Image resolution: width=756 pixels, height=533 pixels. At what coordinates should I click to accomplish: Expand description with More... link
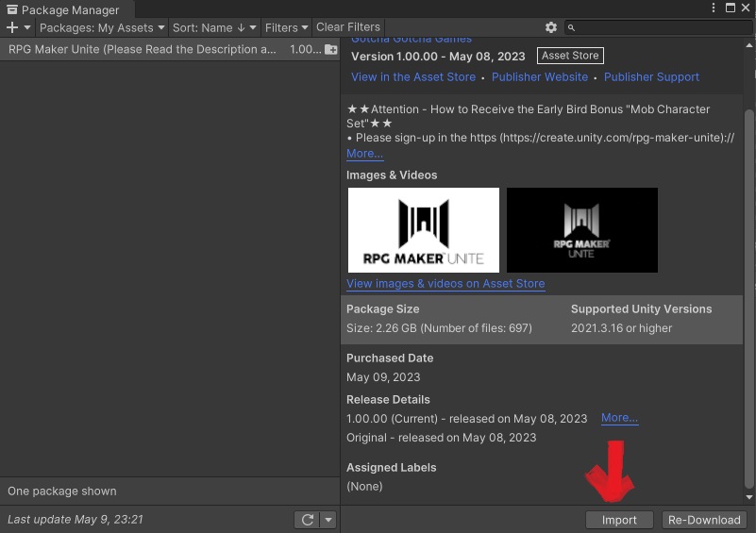point(364,153)
